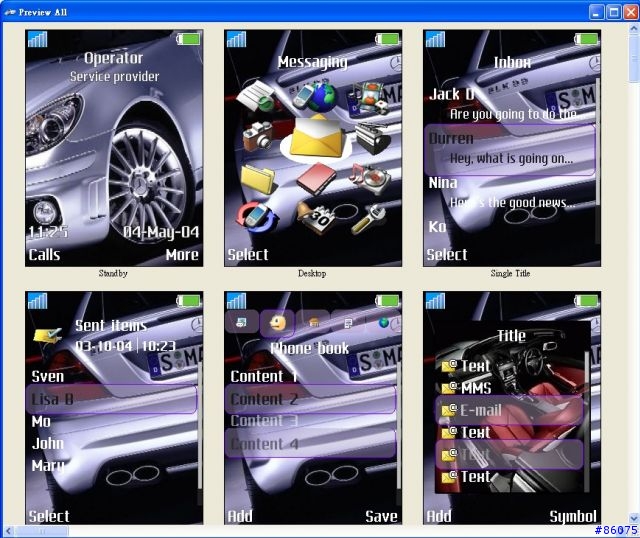Click the wrench settings icon
The width and height of the screenshot is (640, 538).
[x=368, y=219]
